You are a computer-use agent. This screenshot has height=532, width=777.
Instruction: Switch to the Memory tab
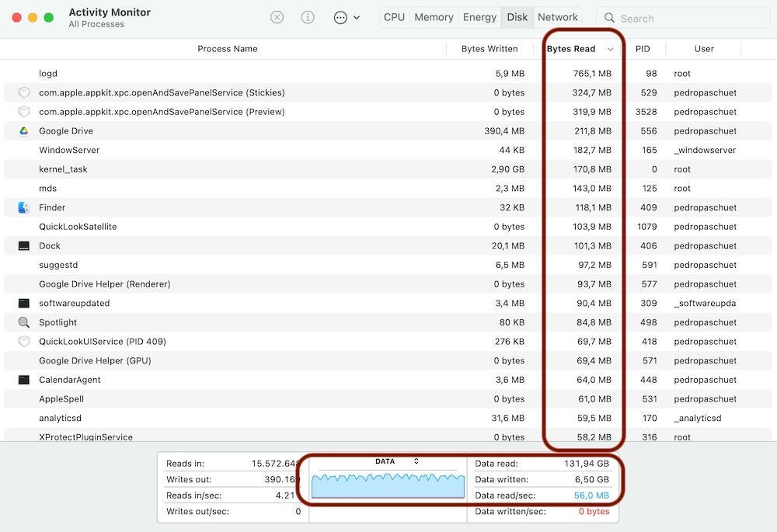click(434, 17)
